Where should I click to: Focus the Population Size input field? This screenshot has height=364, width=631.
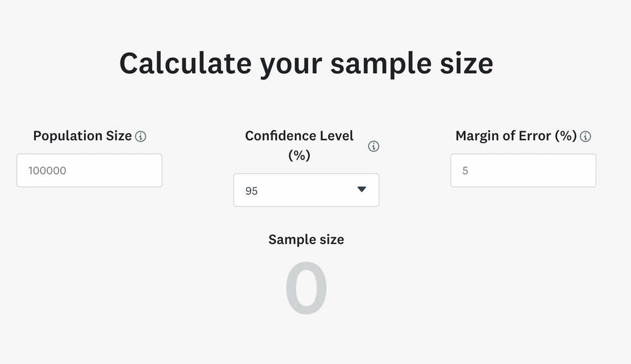89,170
